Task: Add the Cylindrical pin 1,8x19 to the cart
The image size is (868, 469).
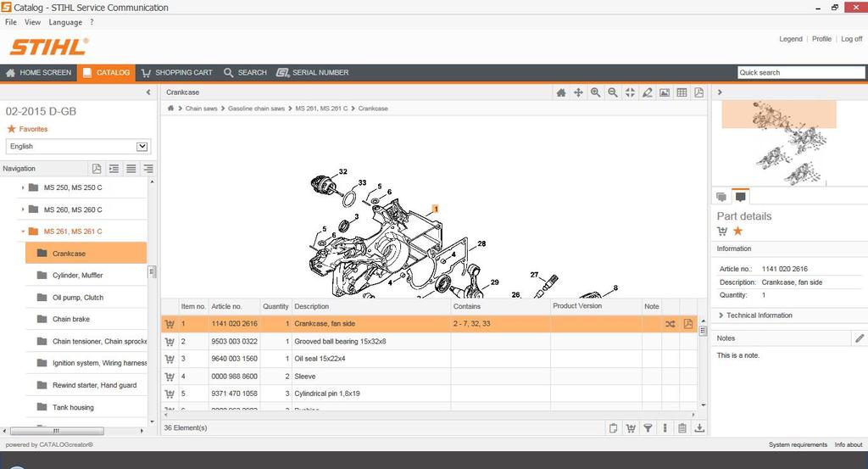Action: tap(170, 394)
